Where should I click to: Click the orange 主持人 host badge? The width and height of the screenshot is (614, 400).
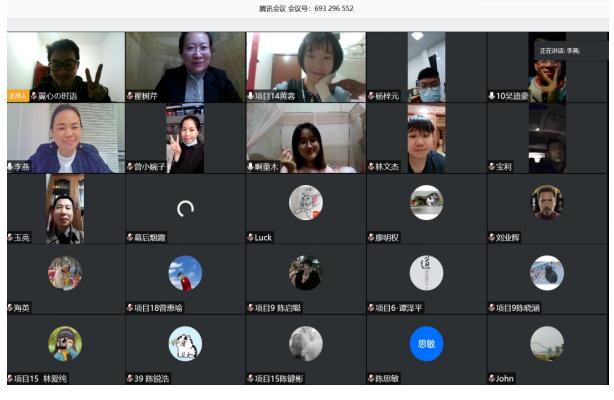point(17,96)
